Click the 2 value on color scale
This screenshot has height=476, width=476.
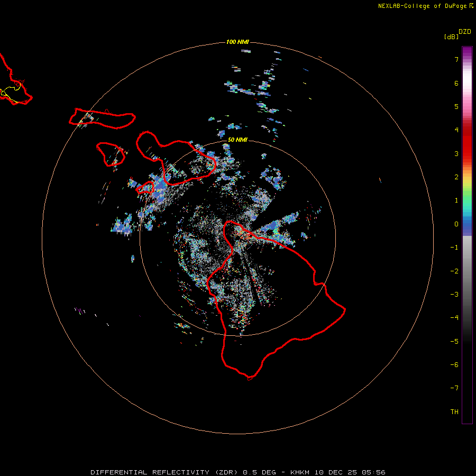coord(456,177)
